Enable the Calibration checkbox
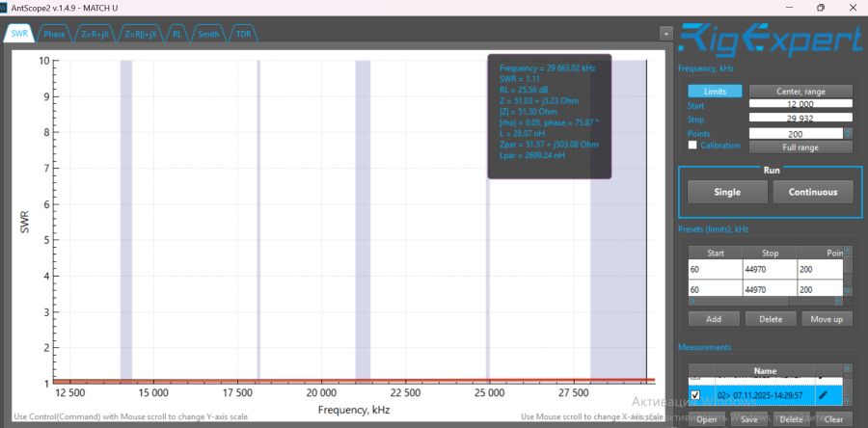 (x=692, y=146)
